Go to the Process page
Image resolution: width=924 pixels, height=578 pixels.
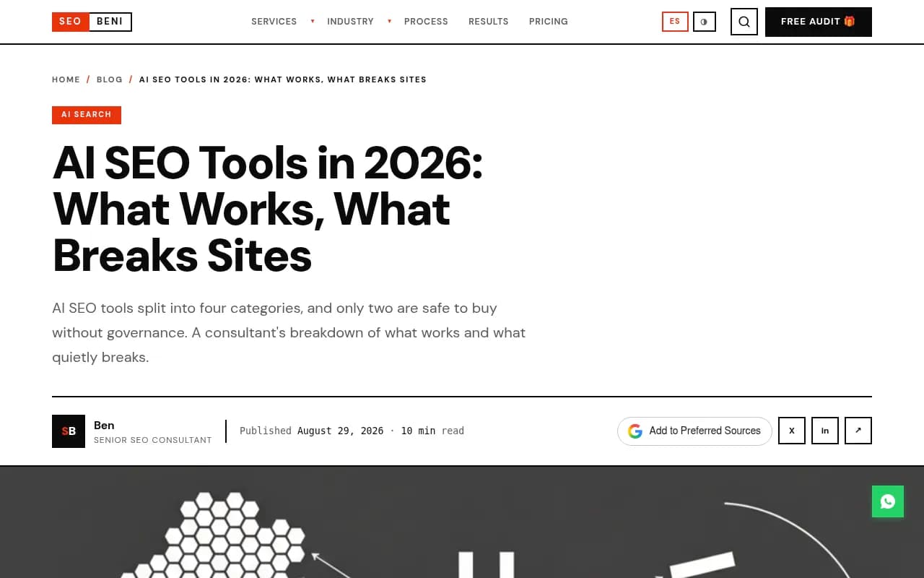click(x=426, y=22)
